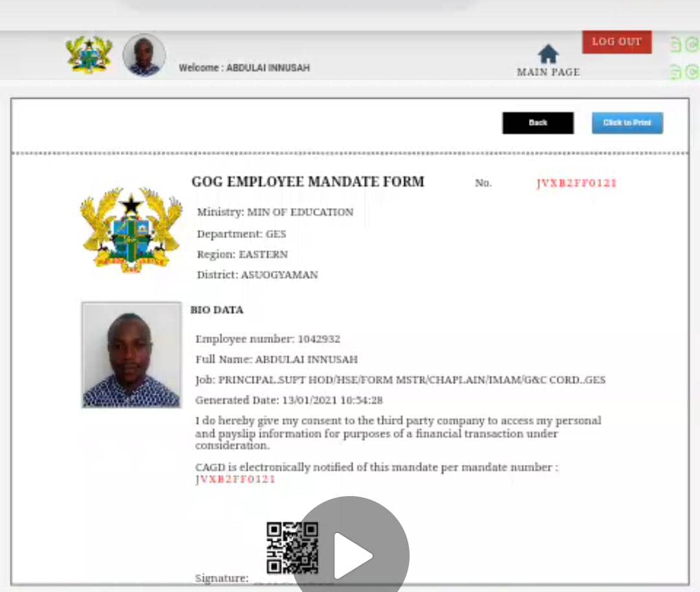This screenshot has width=700, height=592.
Task: Go to MAIN PAGE via home icon
Action: [x=548, y=54]
